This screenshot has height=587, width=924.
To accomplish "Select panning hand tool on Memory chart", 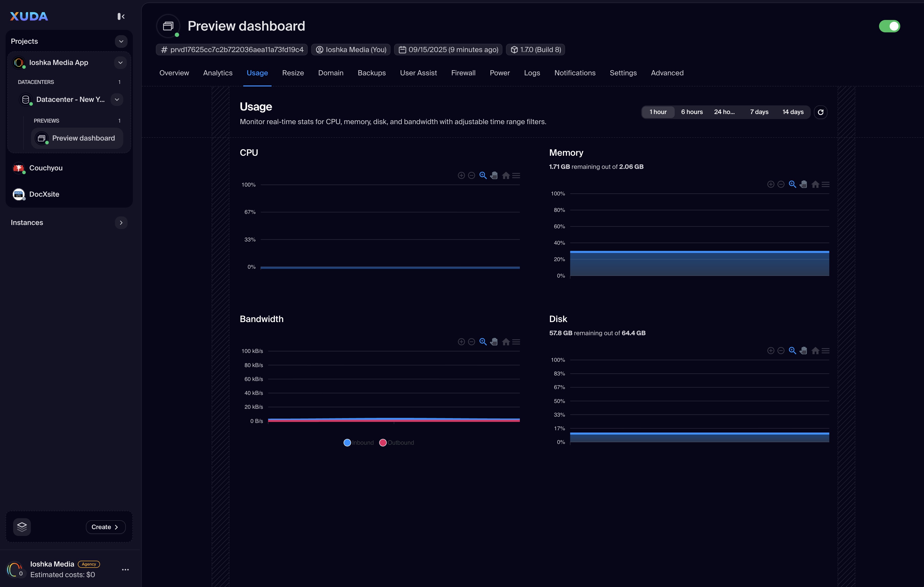I will coord(803,184).
